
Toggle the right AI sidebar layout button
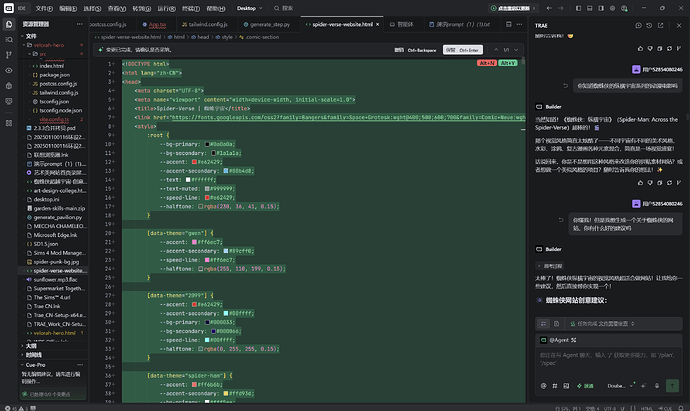click(601, 8)
